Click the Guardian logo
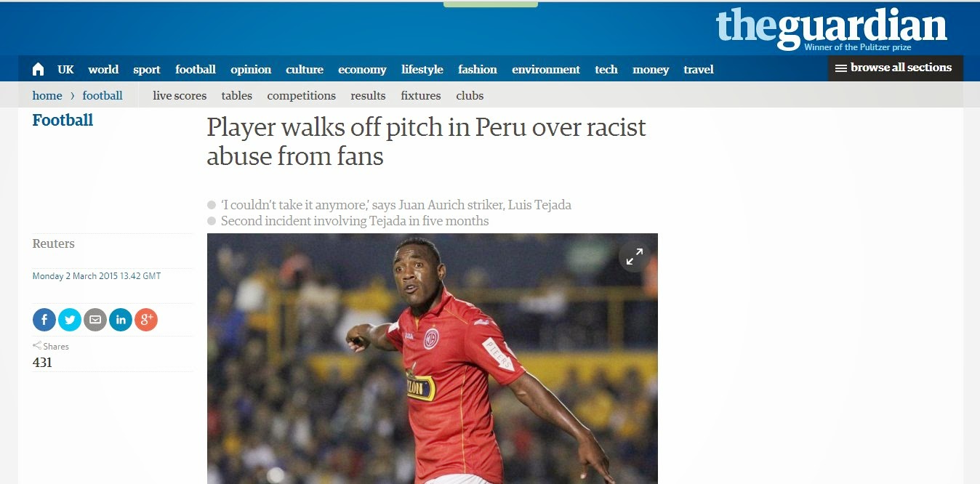This screenshot has height=484, width=980. (831, 28)
